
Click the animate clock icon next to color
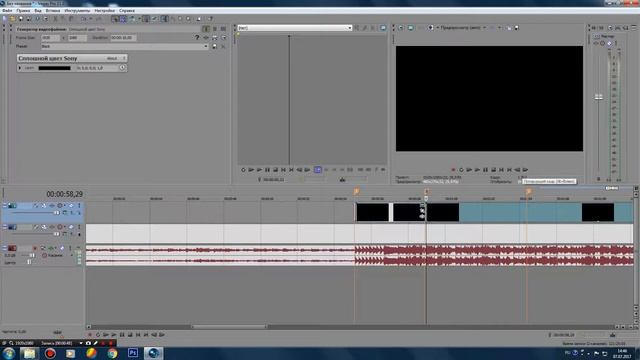pos(122,68)
